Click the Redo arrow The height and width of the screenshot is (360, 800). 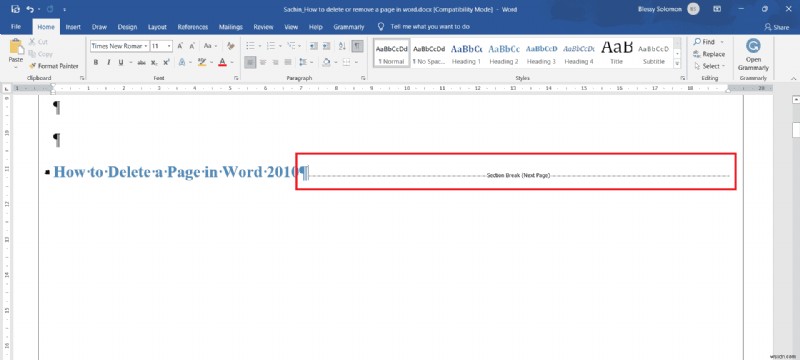50,9
